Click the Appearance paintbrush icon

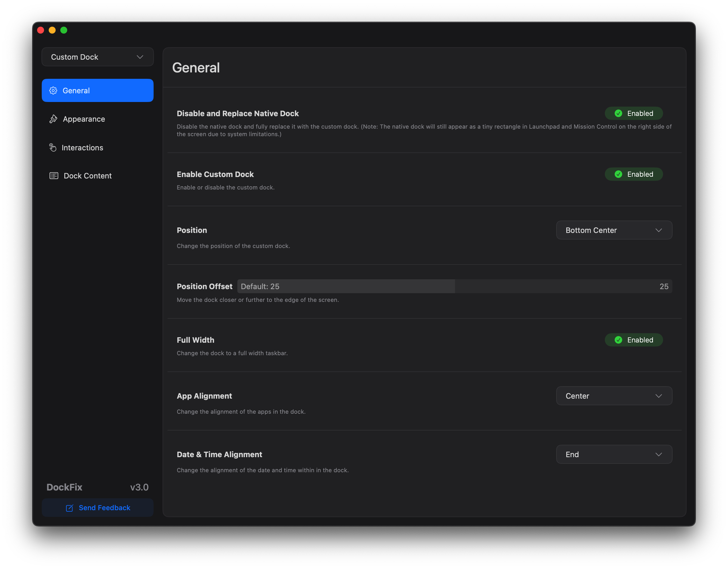tap(53, 119)
